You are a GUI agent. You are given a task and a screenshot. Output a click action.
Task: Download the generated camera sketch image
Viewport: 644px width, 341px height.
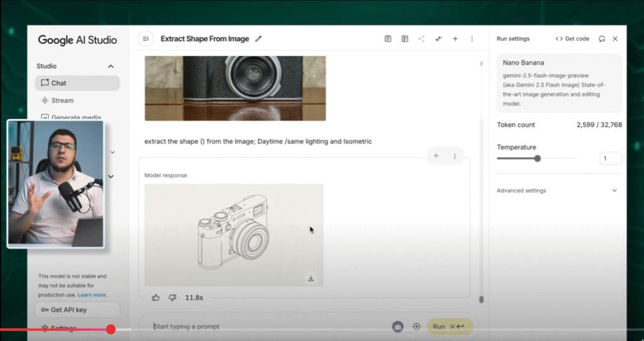pyautogui.click(x=311, y=278)
